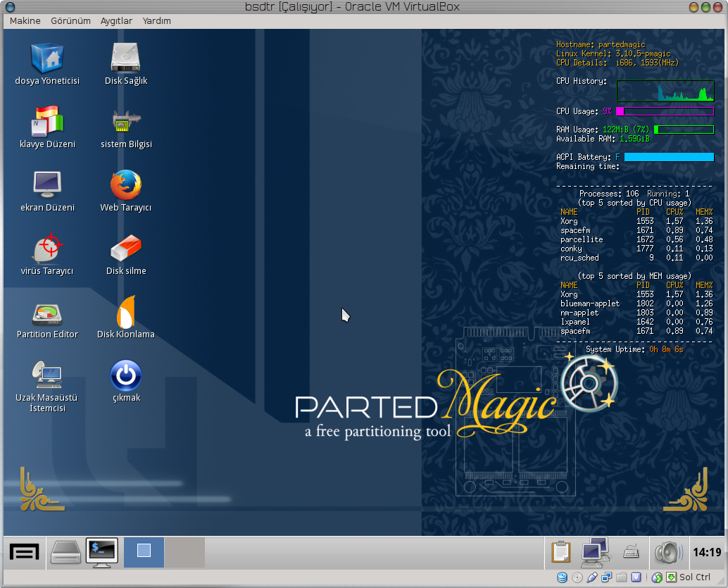This screenshot has width=728, height=588.
Task: Click the 14:19 panel clock
Action: pyautogui.click(x=707, y=552)
